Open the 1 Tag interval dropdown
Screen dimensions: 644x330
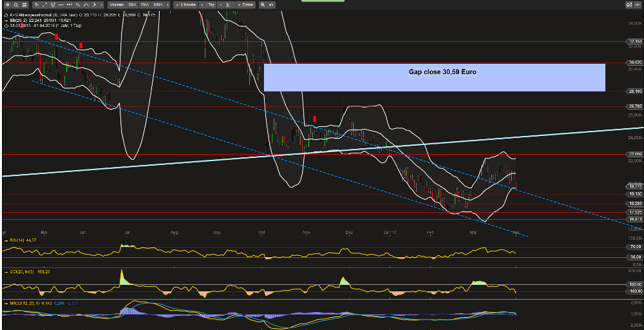tap(208, 5)
